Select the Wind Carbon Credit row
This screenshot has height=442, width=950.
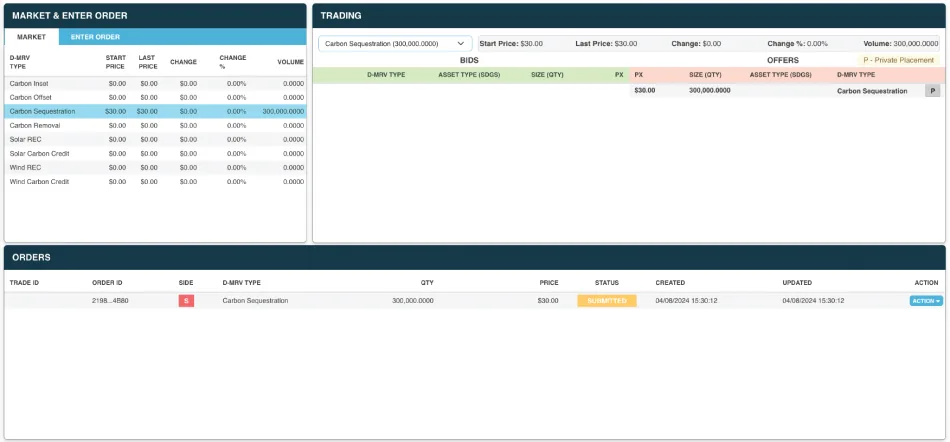[x=155, y=182]
